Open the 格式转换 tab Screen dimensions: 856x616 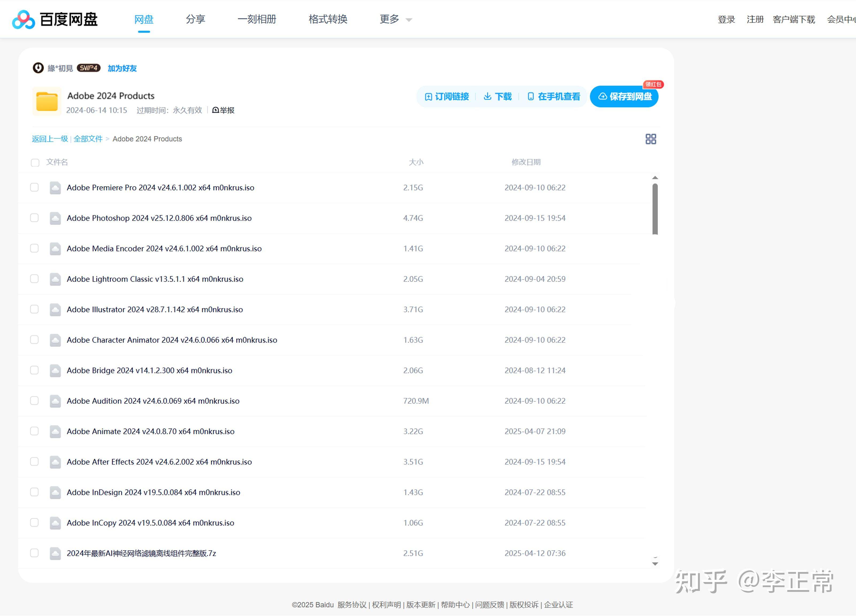pyautogui.click(x=328, y=19)
